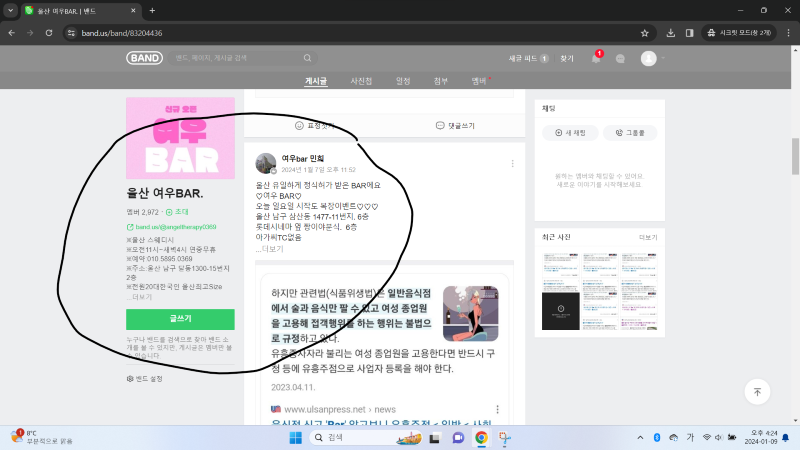Image resolution: width=800 pixels, height=450 pixels.
Task: Click the post options three-dot menu
Action: tap(512, 163)
